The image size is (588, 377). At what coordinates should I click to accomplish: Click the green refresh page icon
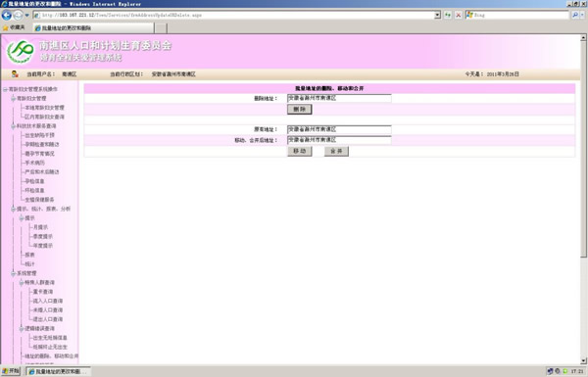(x=448, y=15)
